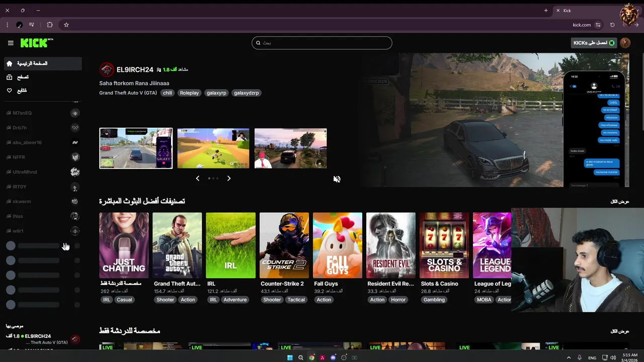Open the featured stream video player
Image resolution: width=644 pixels, height=362 pixels.
point(495,120)
